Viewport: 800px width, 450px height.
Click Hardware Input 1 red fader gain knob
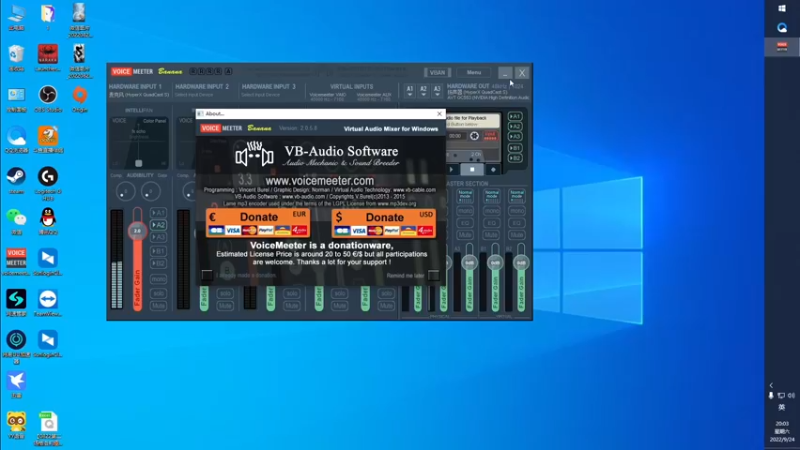pyautogui.click(x=137, y=231)
